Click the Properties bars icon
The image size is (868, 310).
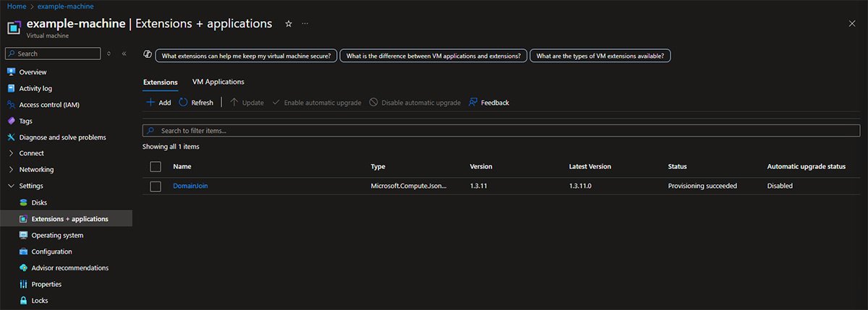click(23, 284)
